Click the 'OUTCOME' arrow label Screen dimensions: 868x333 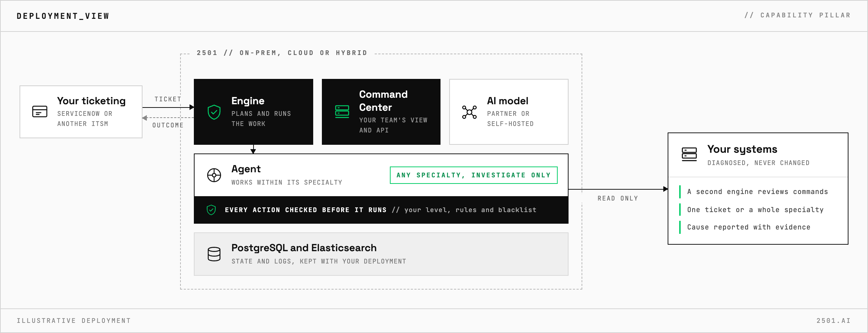pyautogui.click(x=168, y=125)
